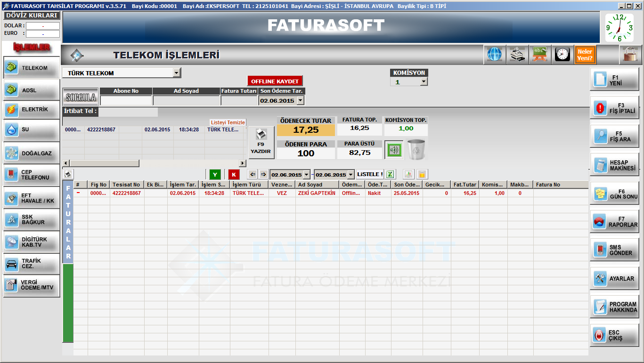This screenshot has height=363, width=644.
Task: Click horizontal scrollbar right arrow of upper list
Action: pos(243,163)
